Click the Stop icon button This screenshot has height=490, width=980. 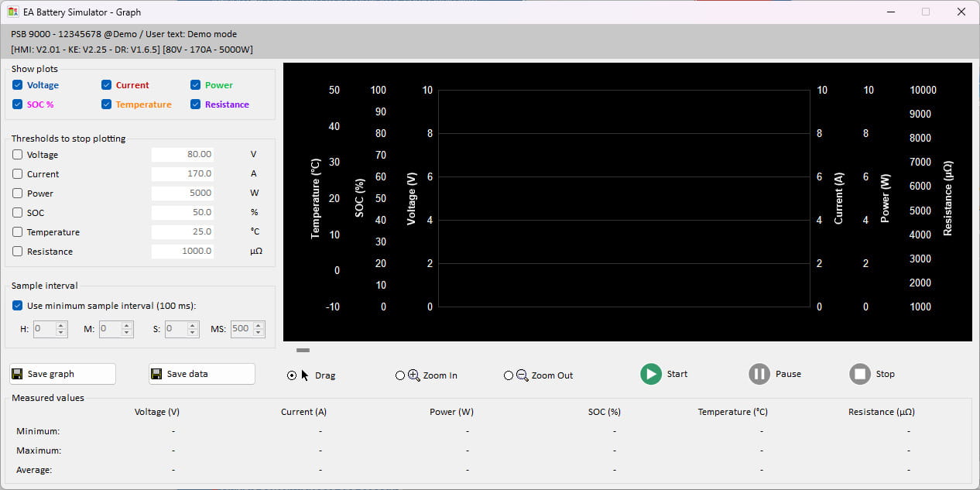[860, 374]
